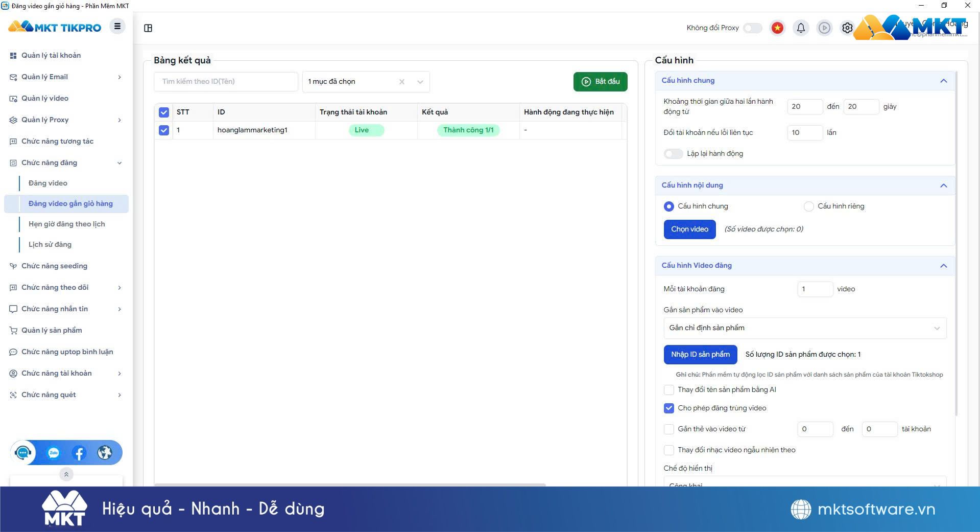Screen dimensions: 980x532
Task: Toggle the Không đổi Proxy switch
Action: 752,28
